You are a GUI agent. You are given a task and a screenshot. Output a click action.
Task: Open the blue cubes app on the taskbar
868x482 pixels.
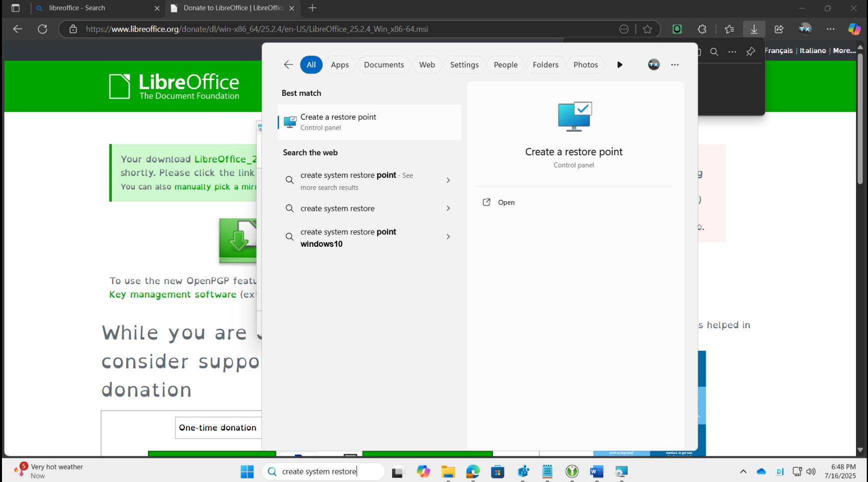523,472
